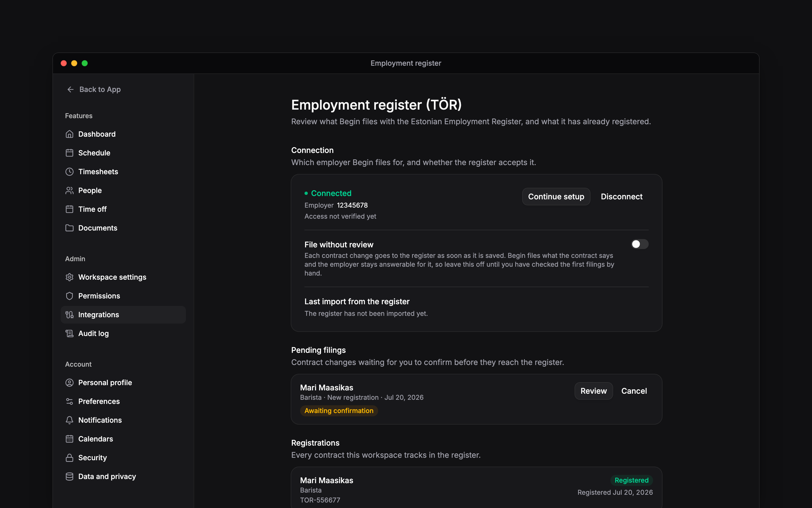Viewport: 812px width, 508px height.
Task: Click the Workspace settings gear icon
Action: [70, 277]
